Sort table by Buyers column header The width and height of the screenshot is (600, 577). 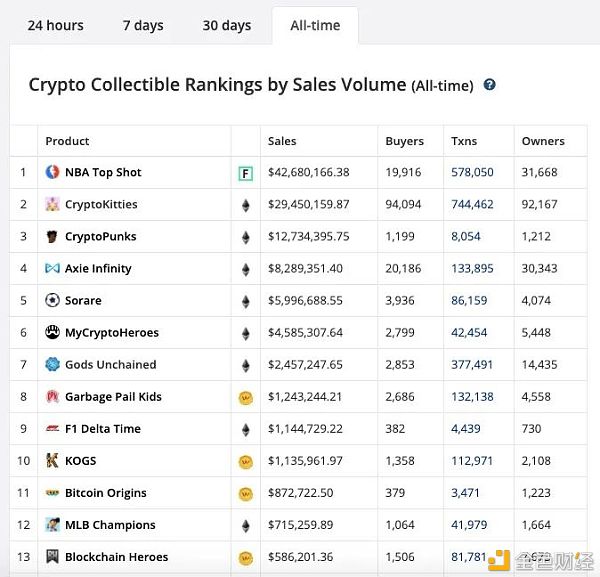pos(404,141)
